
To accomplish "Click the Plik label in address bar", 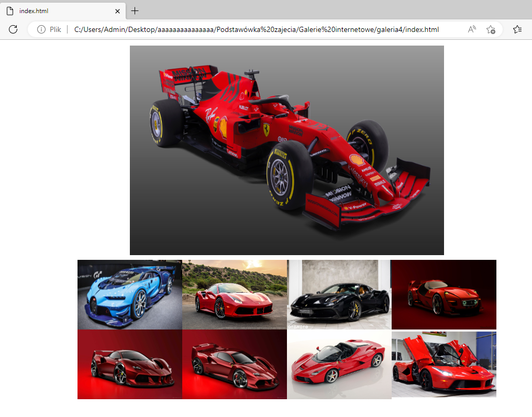I will [56, 29].
